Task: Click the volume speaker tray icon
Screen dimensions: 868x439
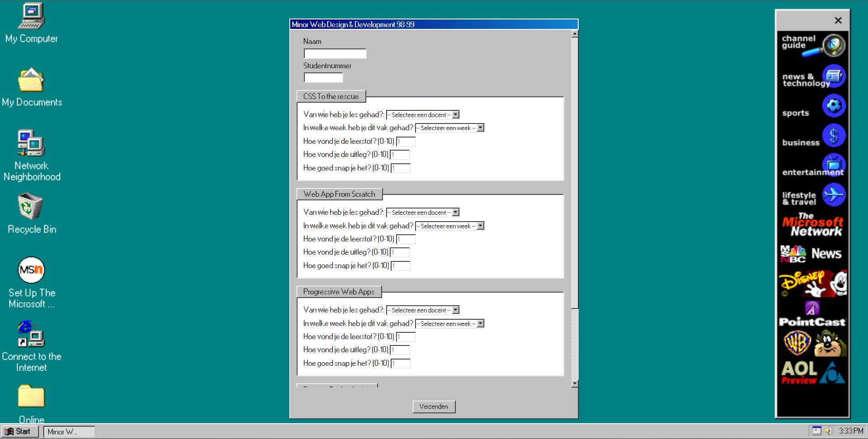Action: [x=829, y=431]
